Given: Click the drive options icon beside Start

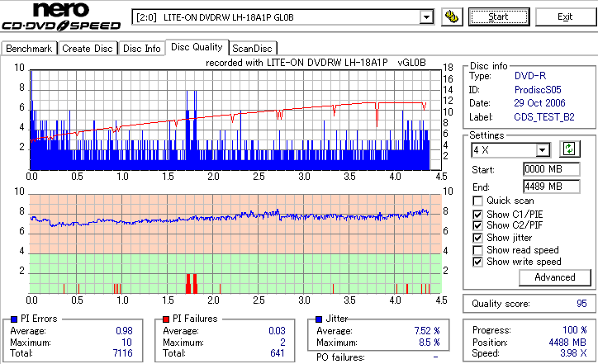Looking at the screenshot, I should (452, 17).
